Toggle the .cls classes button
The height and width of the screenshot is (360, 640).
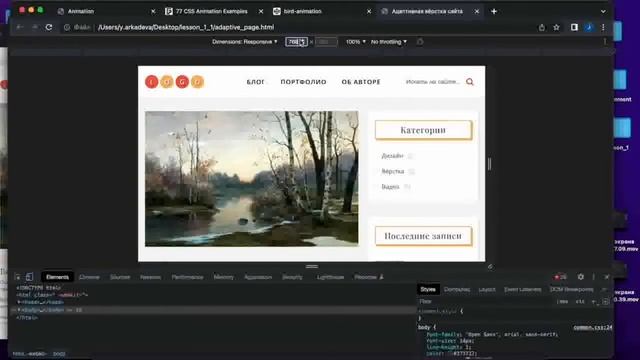tap(580, 302)
